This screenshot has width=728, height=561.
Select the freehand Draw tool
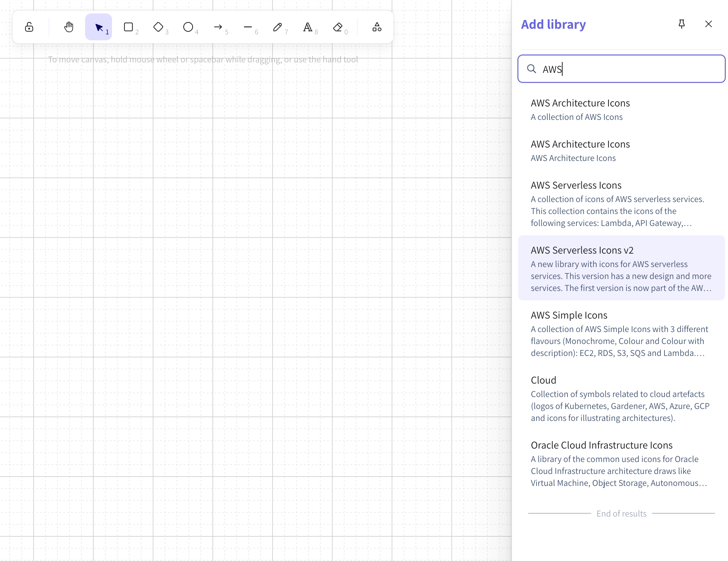tap(279, 27)
